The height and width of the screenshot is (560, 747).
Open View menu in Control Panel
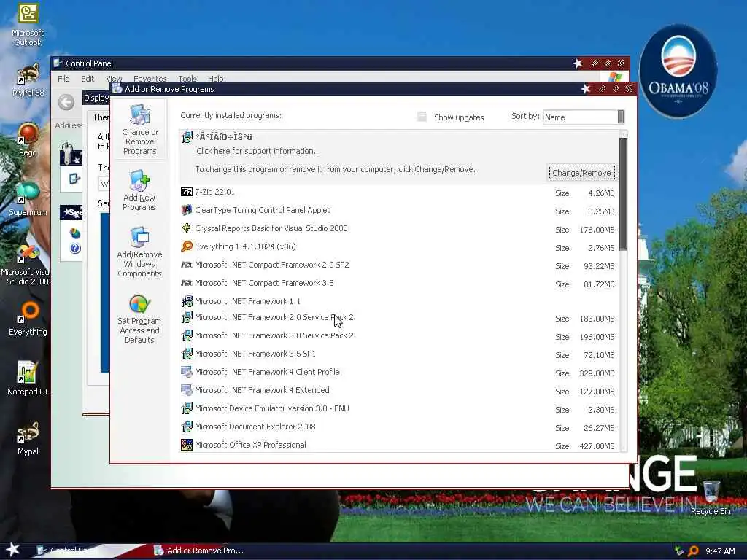pos(114,79)
